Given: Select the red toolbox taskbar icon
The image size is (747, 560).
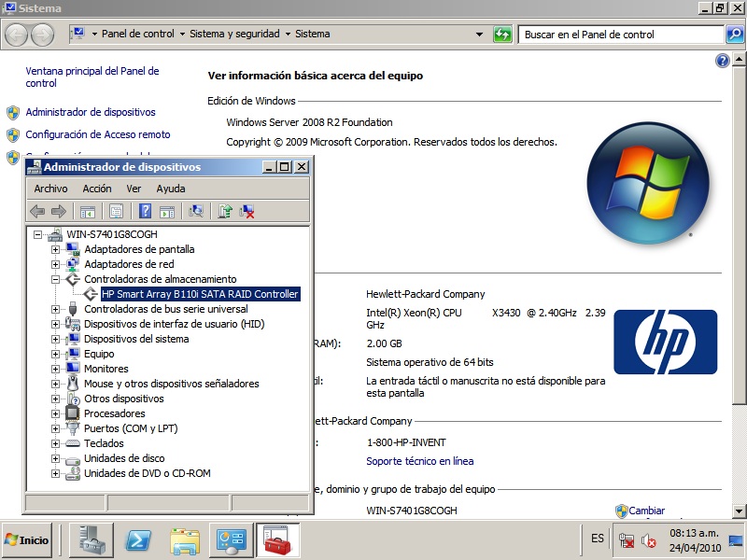Looking at the screenshot, I should click(x=277, y=540).
